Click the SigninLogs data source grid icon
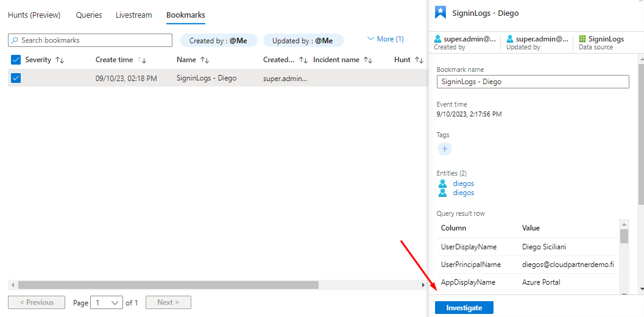644x317 pixels. pyautogui.click(x=582, y=39)
